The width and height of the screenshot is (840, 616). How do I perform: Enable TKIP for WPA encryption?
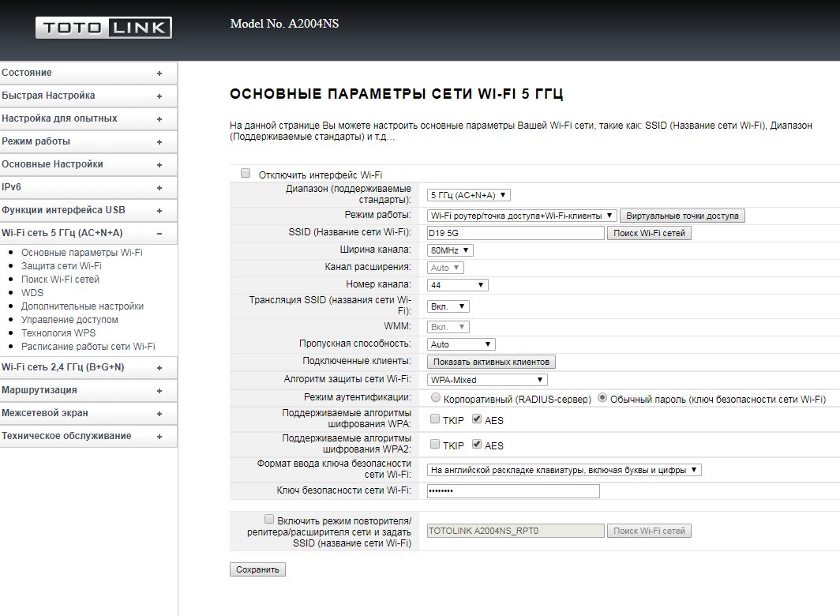435,419
